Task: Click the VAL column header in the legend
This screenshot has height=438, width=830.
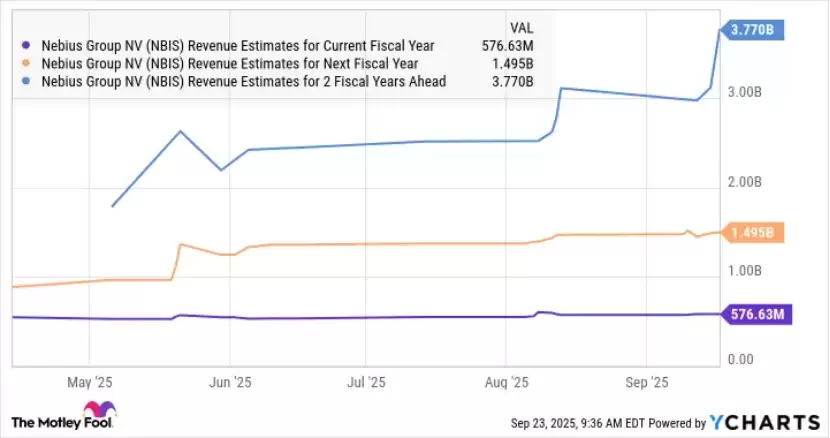Action: pyautogui.click(x=522, y=27)
